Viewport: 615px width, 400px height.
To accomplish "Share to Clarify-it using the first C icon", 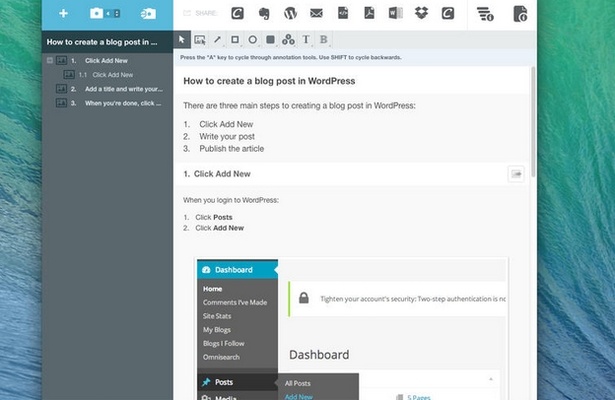I will click(x=237, y=13).
